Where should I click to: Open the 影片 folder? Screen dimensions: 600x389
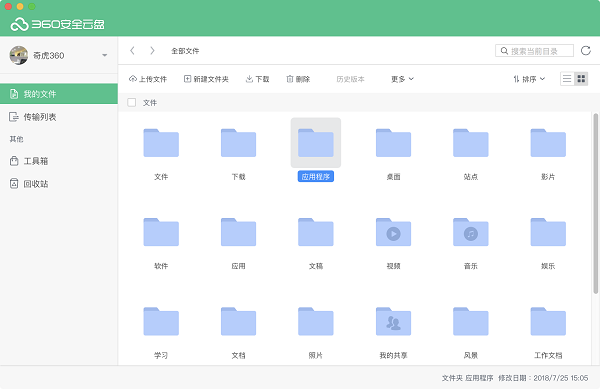[548, 143]
